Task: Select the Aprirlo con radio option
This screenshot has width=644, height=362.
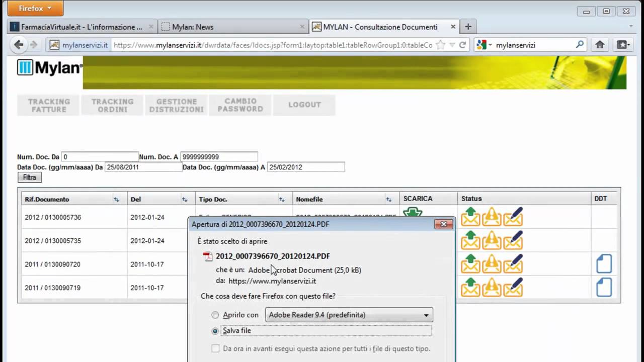Action: (x=215, y=315)
